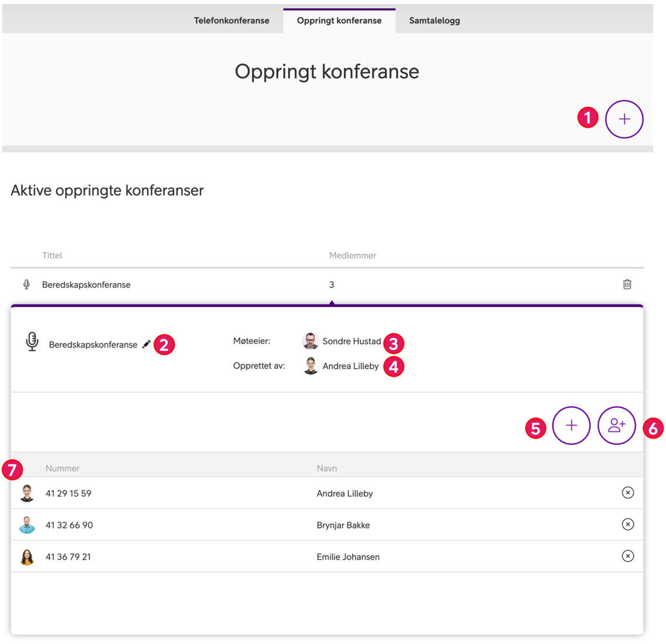The image size is (666, 644).
Task: Switch to the Telefonkonferanse tab
Action: tap(231, 21)
